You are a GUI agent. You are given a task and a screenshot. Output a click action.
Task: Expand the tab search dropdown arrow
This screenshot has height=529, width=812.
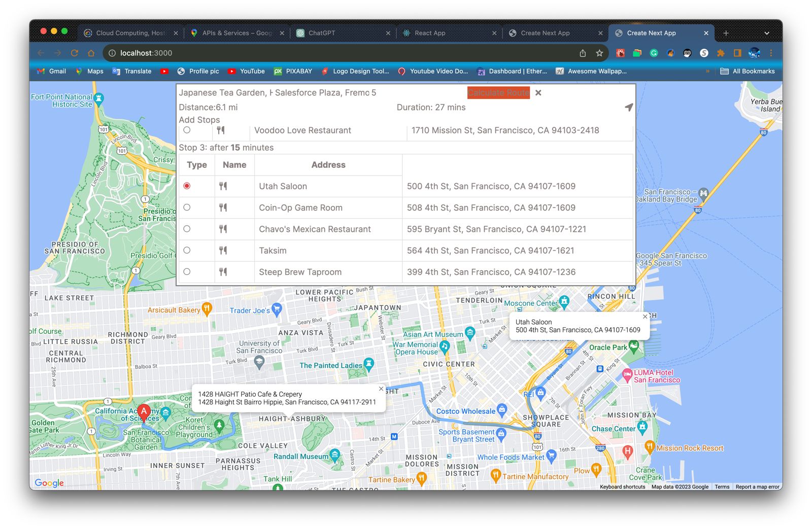point(767,33)
